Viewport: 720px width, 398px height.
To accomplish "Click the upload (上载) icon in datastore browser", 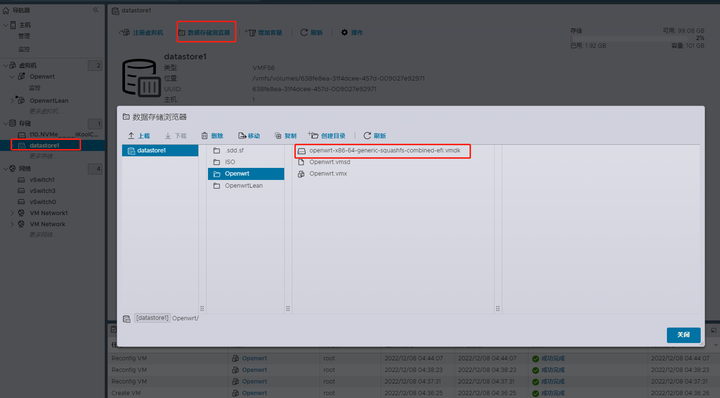I will tap(131, 135).
